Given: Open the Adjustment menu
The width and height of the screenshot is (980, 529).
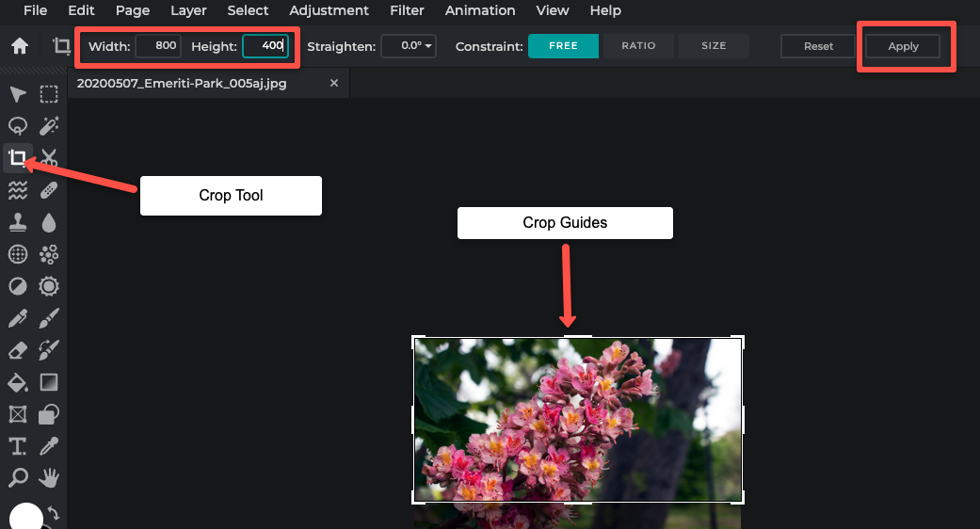Looking at the screenshot, I should click(329, 10).
